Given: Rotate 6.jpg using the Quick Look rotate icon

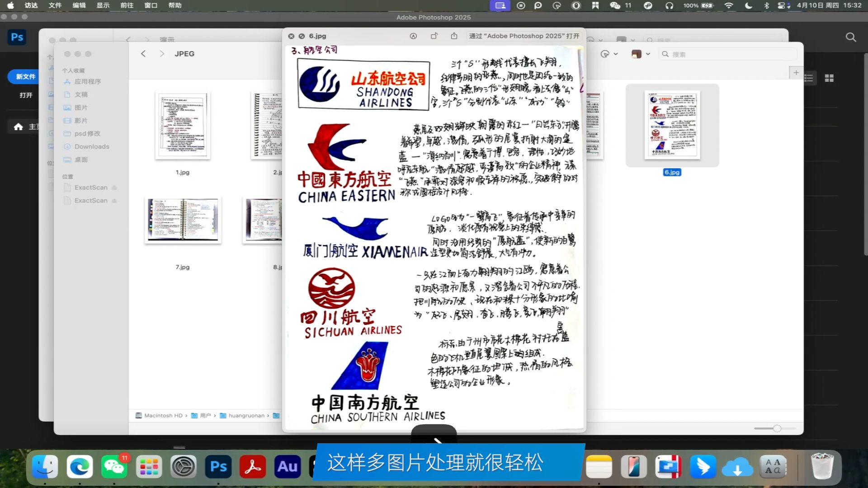Looking at the screenshot, I should pos(434,36).
